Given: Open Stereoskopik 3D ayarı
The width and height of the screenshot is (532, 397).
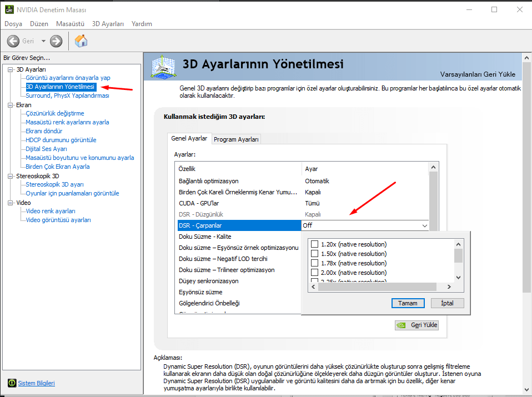Looking at the screenshot, I should [54, 184].
